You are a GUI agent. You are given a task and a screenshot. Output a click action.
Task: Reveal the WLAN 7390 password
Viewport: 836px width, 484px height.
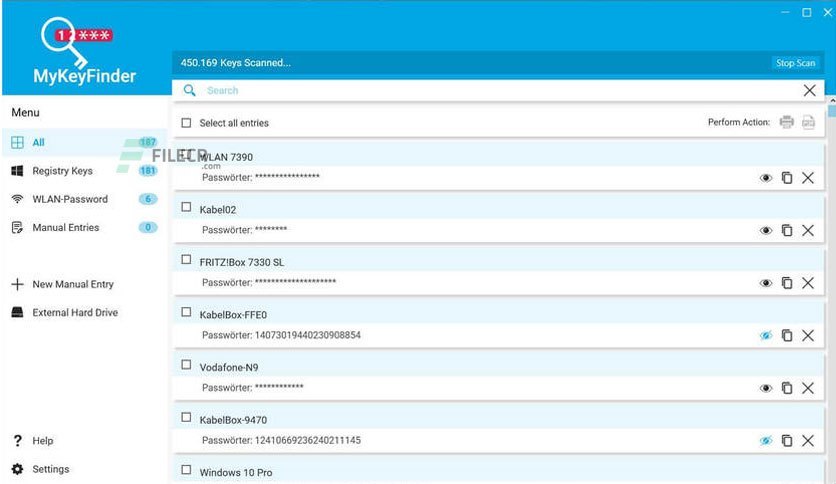click(766, 178)
